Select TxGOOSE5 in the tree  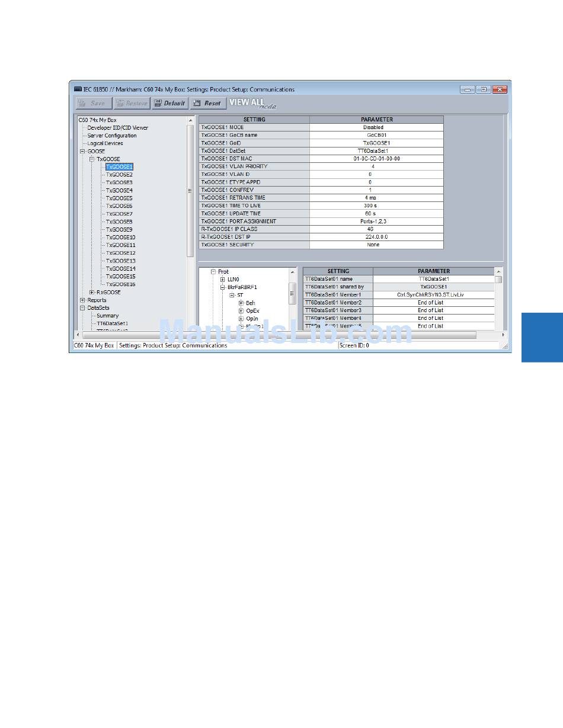click(x=119, y=198)
